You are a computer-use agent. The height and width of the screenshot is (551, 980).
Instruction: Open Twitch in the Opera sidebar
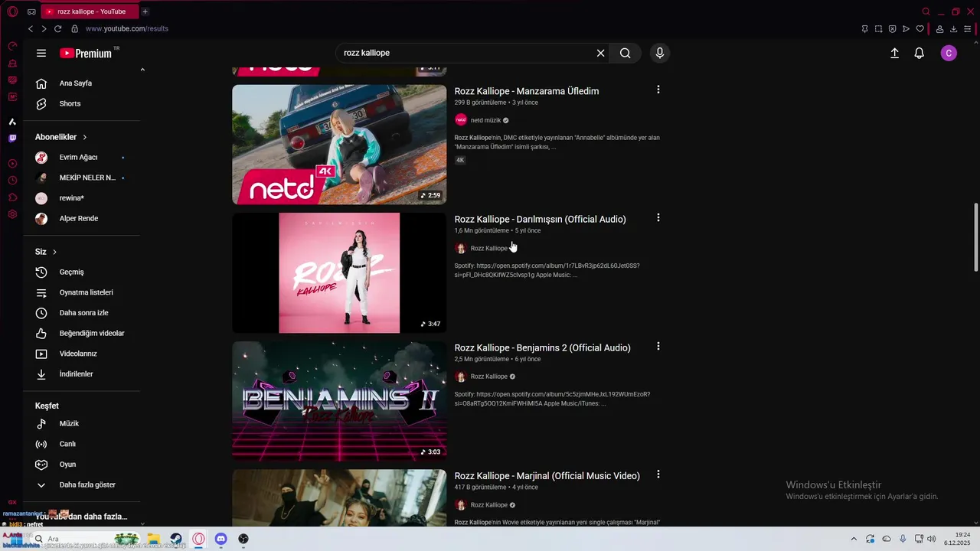[x=12, y=139]
